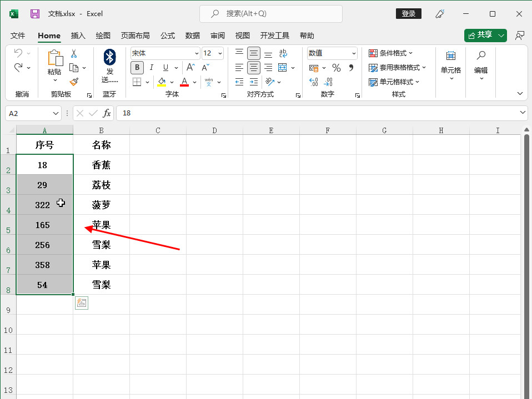532x399 pixels.
Task: Click the Insert Function fx icon
Action: 107,113
